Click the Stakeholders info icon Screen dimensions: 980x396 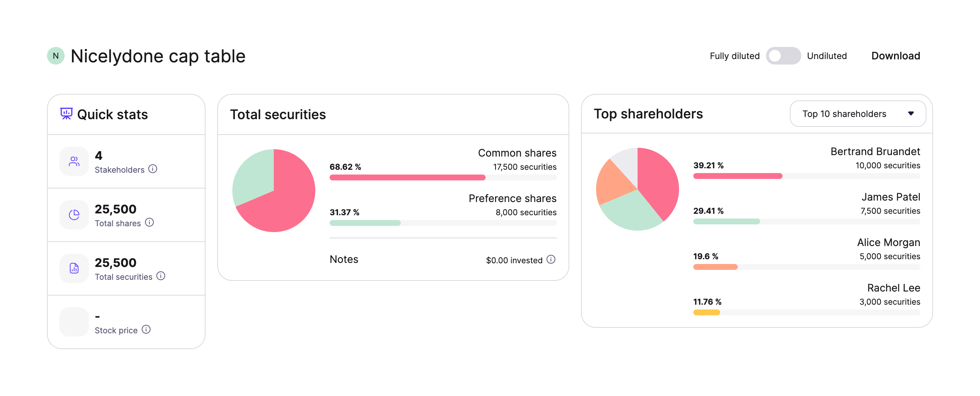[x=153, y=169]
